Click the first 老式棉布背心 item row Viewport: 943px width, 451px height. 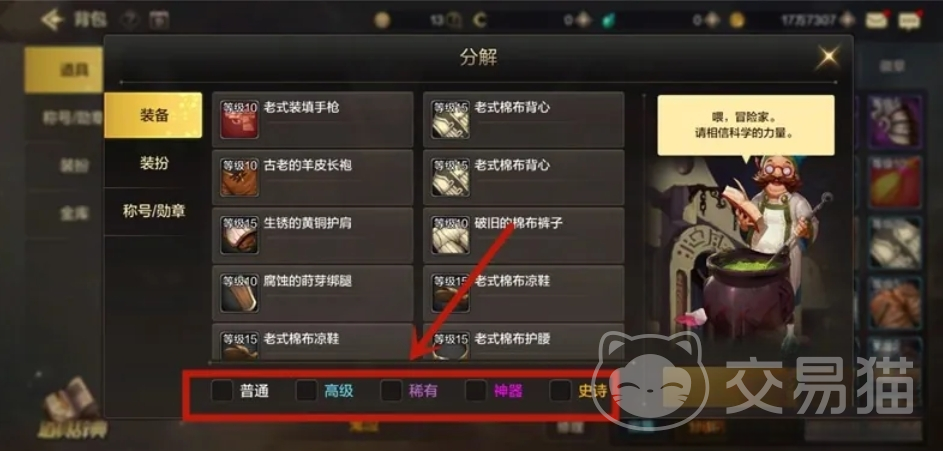[524, 119]
